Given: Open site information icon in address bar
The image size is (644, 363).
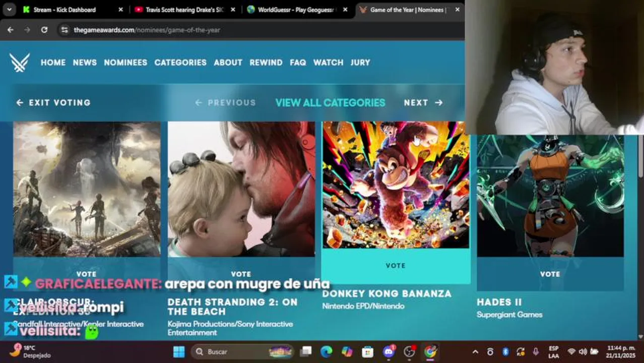Looking at the screenshot, I should (x=64, y=30).
